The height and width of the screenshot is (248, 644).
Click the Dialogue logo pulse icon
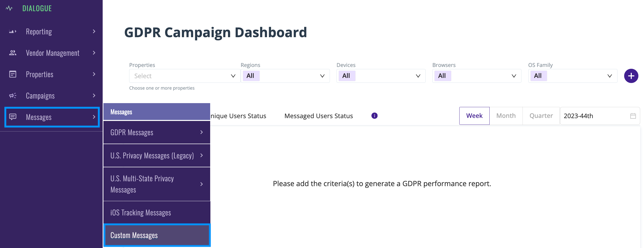(9, 8)
